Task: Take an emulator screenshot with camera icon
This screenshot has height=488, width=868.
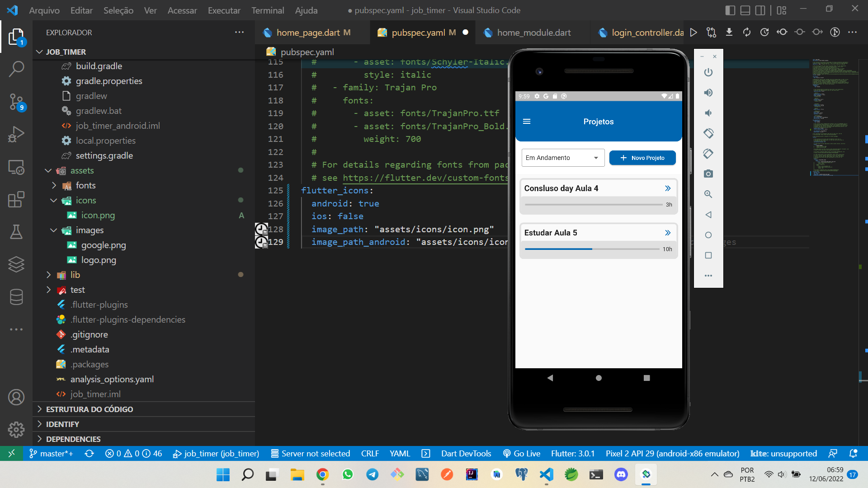Action: 708,174
